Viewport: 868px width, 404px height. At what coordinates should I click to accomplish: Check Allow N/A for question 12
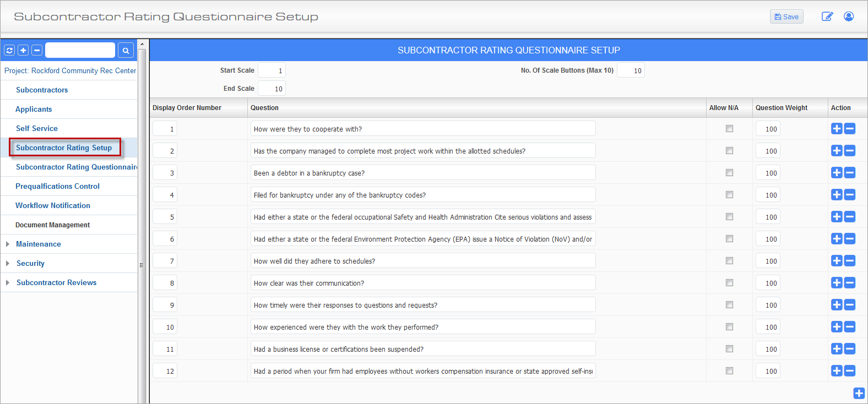point(729,371)
